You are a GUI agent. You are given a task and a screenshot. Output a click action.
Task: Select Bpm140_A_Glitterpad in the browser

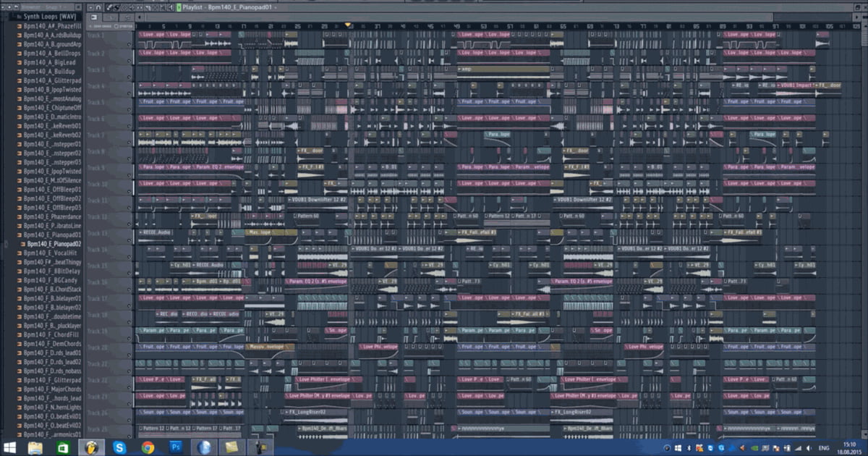point(51,80)
